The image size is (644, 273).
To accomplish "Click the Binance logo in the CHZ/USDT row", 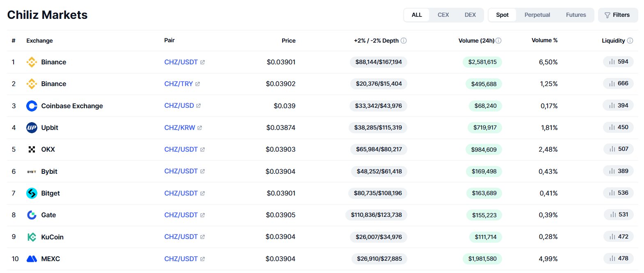I will point(32,62).
